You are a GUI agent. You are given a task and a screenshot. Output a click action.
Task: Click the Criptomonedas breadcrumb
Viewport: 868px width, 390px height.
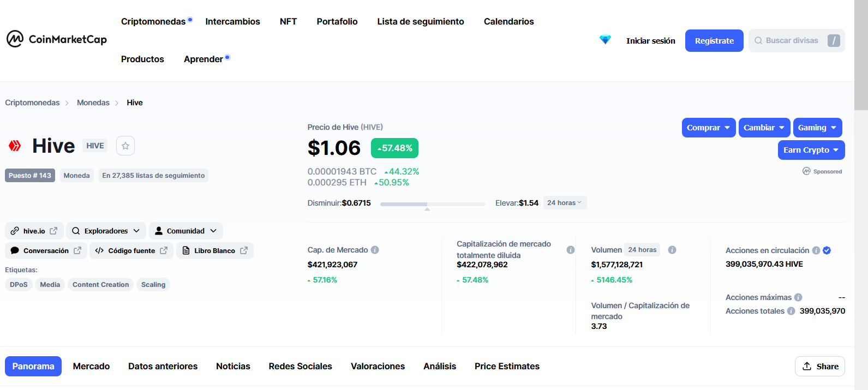tap(32, 103)
